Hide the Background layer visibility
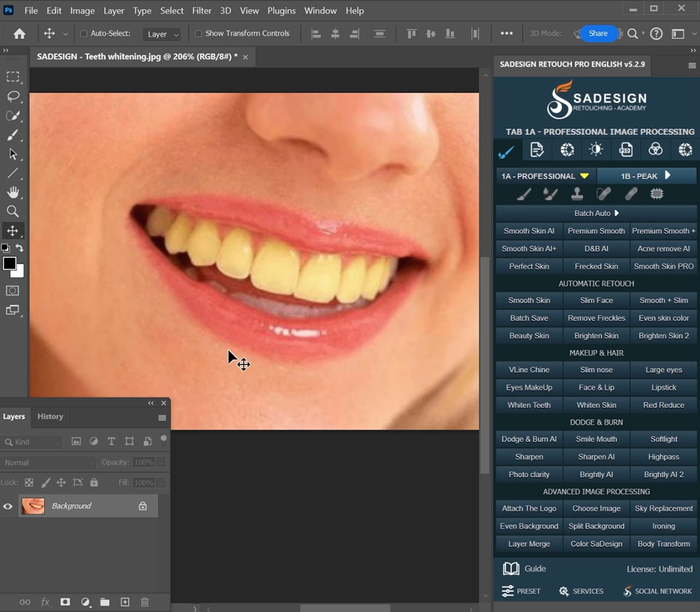700x612 pixels. (x=8, y=507)
